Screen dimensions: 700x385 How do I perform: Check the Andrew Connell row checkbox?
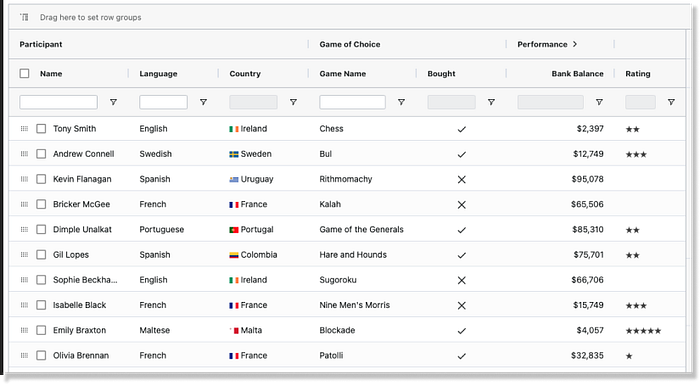41,154
